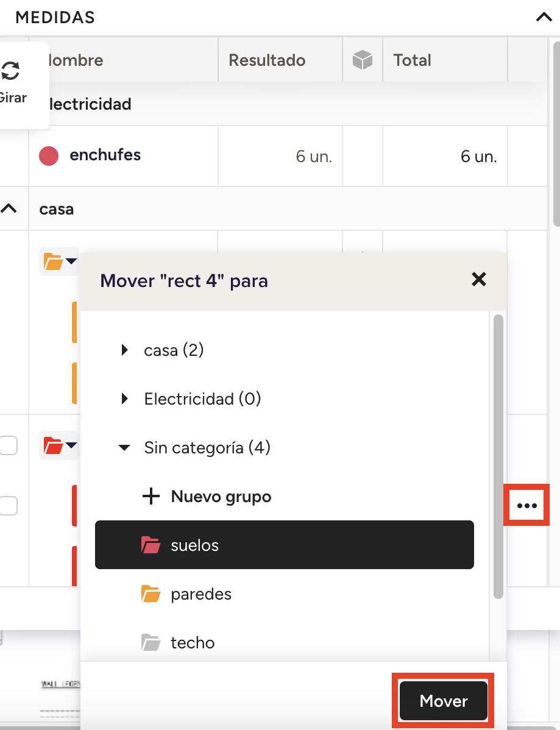Viewport: 560px width, 730px height.
Task: Collapse the MEDIDAS panel with chevron
Action: tap(544, 17)
